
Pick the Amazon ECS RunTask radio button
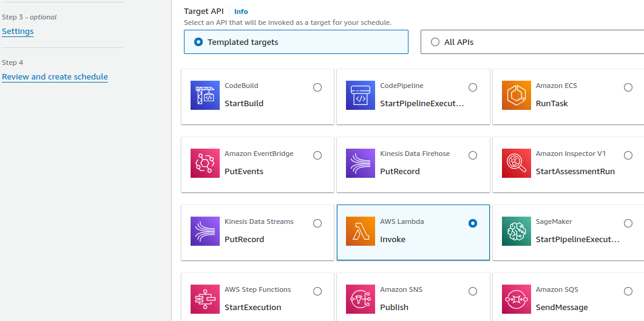(628, 87)
